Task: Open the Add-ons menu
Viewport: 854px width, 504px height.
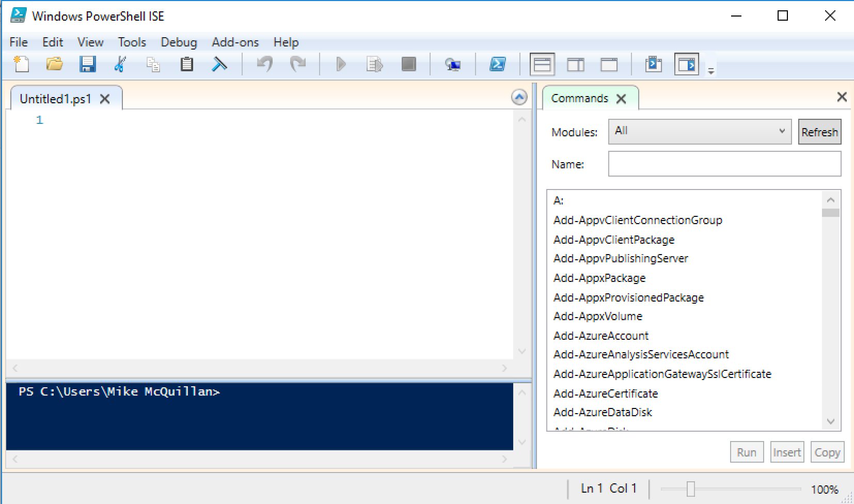Action: [235, 42]
